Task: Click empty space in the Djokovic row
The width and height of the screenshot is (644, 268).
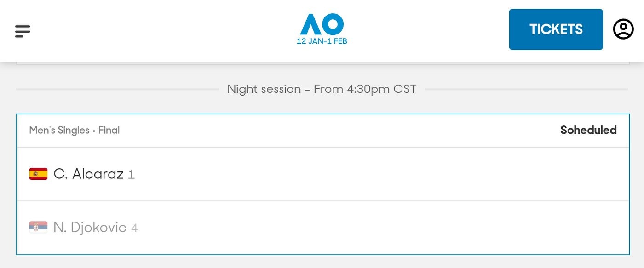Action: [x=368, y=227]
